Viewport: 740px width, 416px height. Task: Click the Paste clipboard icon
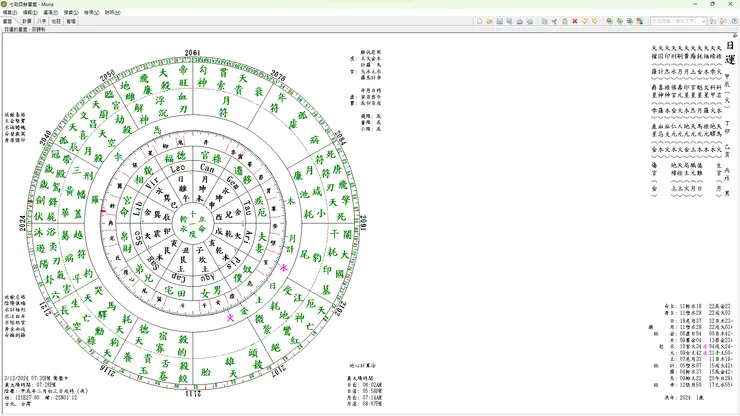[565, 21]
